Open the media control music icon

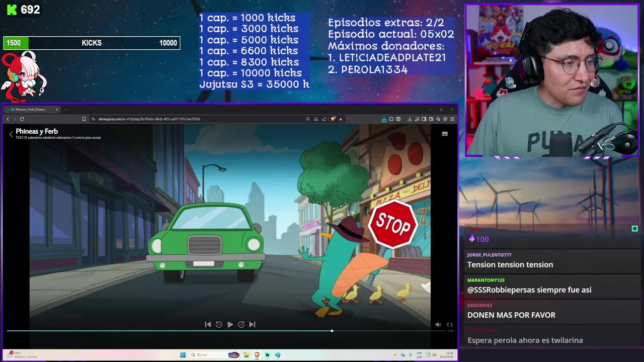[x=417, y=119]
